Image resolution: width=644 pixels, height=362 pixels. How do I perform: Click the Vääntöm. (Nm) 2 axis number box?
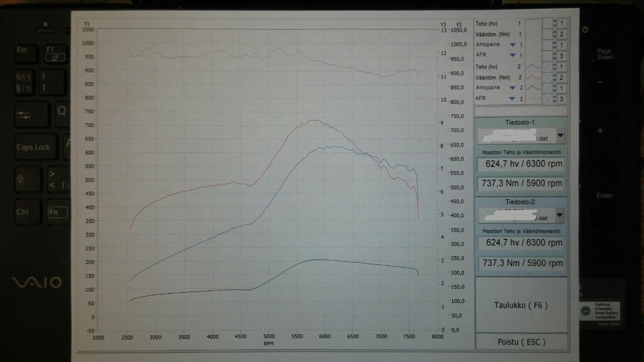[x=561, y=77]
